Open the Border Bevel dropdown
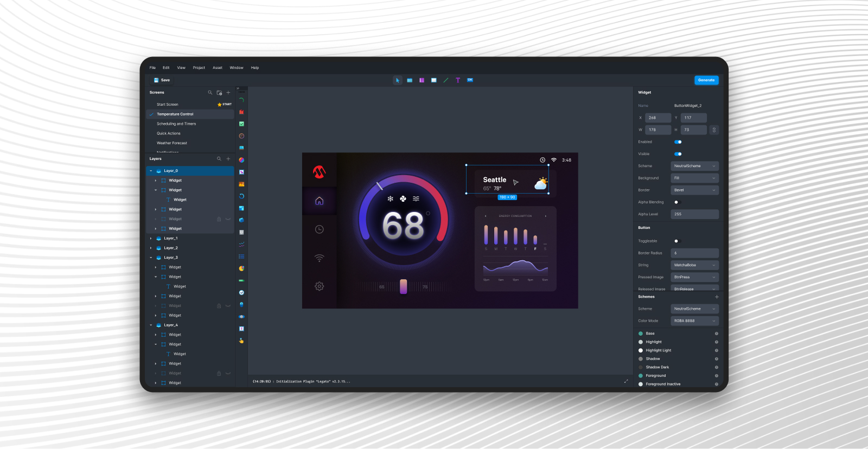 coord(694,190)
